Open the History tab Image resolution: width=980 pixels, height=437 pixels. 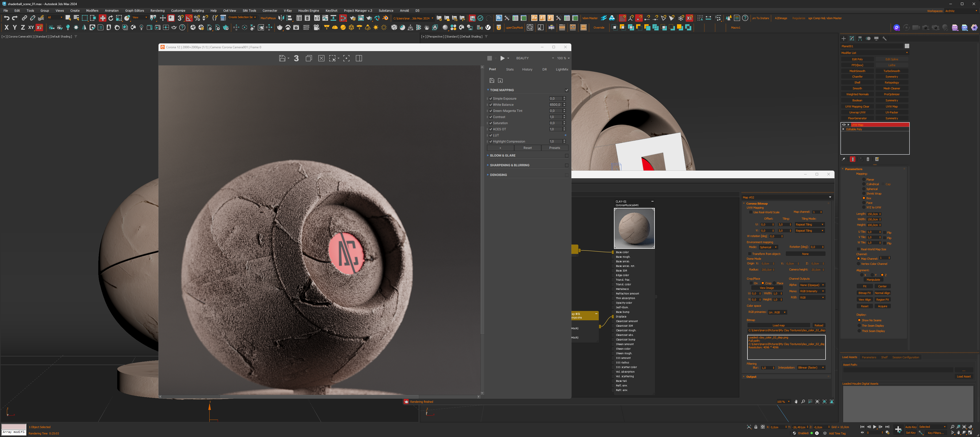527,69
